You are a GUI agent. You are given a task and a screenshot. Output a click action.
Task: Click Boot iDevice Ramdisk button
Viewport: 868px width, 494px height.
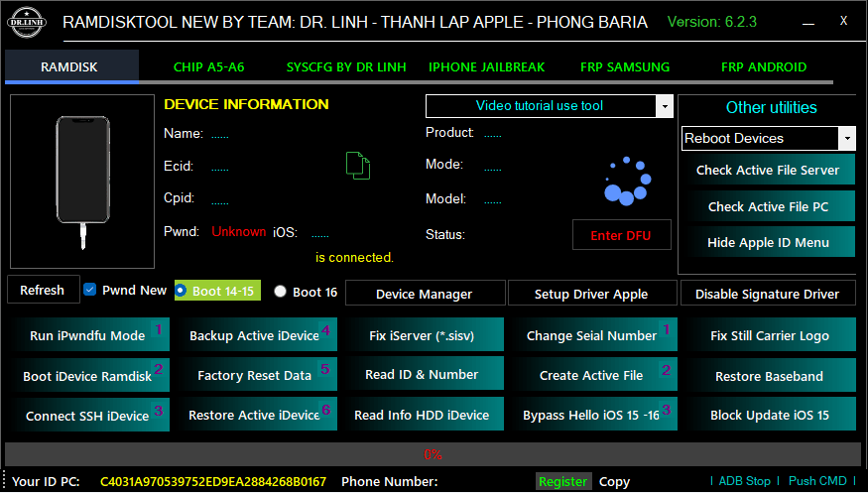click(88, 376)
